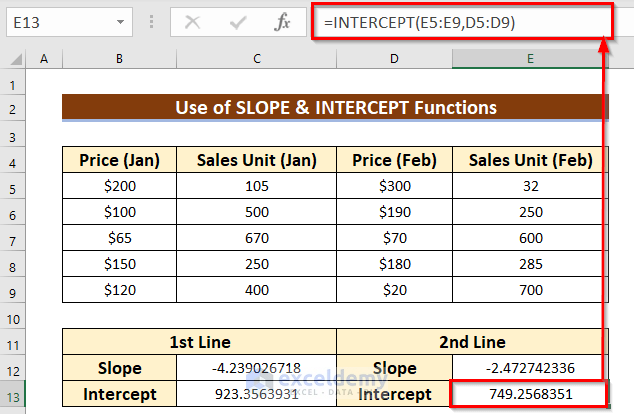
Task: Click the title cell Use of SLOPE & INTERCEPT
Action: (335, 108)
